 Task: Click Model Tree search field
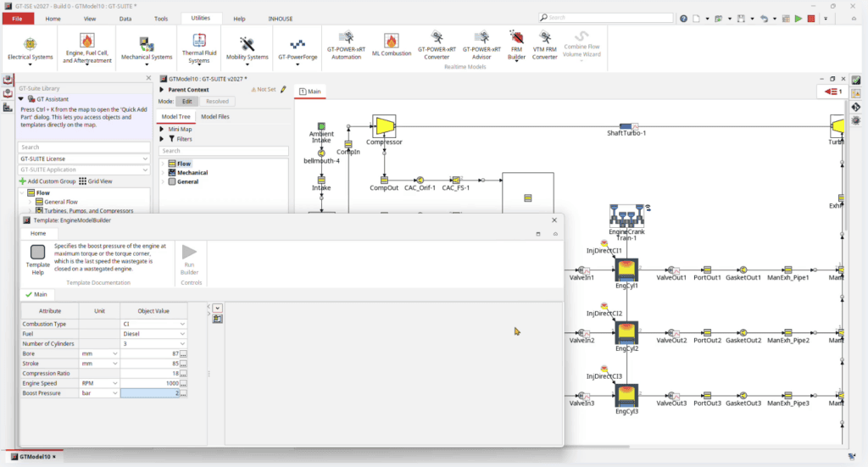point(224,151)
